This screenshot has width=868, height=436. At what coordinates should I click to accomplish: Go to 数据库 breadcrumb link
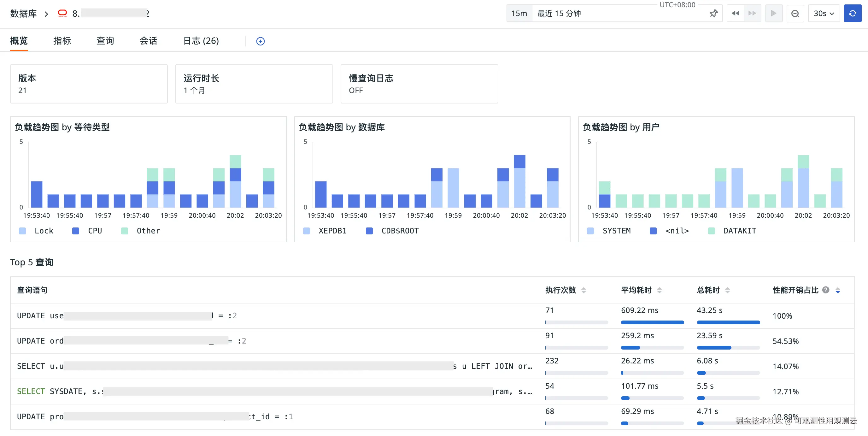[x=23, y=14]
